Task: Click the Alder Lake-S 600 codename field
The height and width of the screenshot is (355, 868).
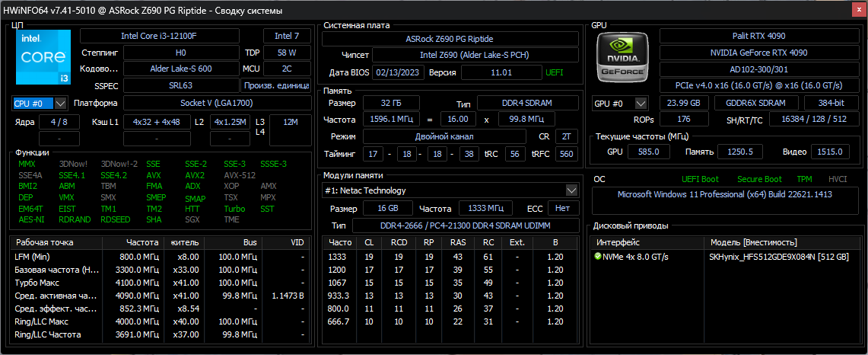Action: (x=181, y=69)
